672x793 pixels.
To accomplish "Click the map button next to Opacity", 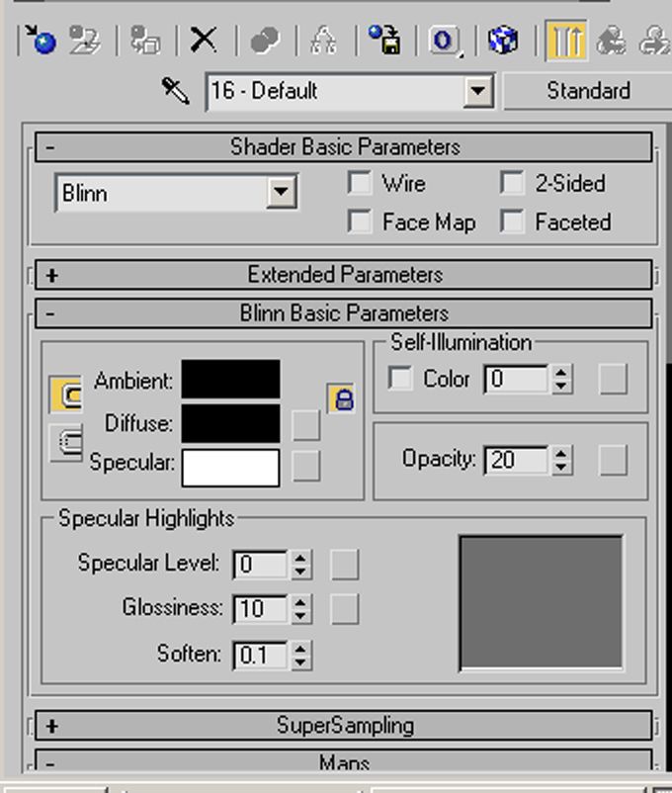I will tap(614, 459).
